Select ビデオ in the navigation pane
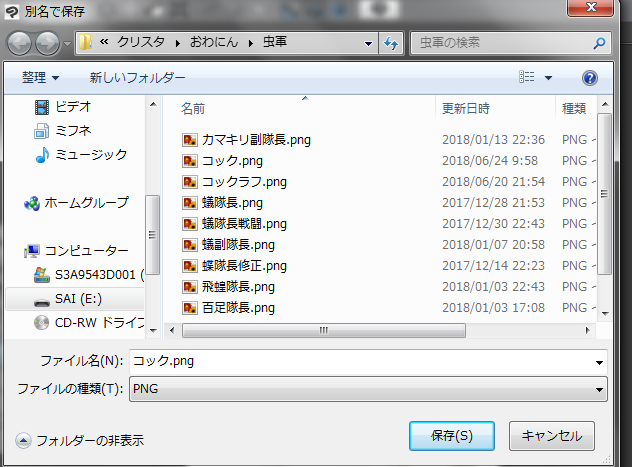 pyautogui.click(x=73, y=107)
